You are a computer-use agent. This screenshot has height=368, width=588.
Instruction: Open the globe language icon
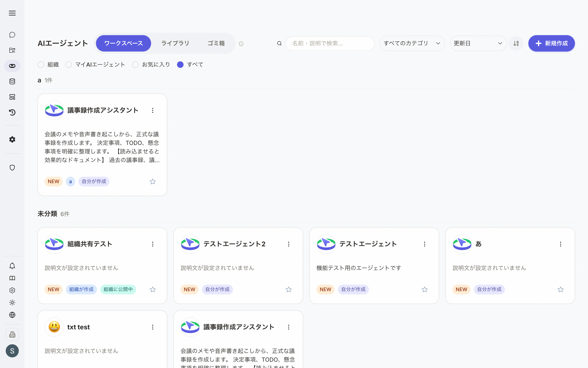[x=12, y=315]
